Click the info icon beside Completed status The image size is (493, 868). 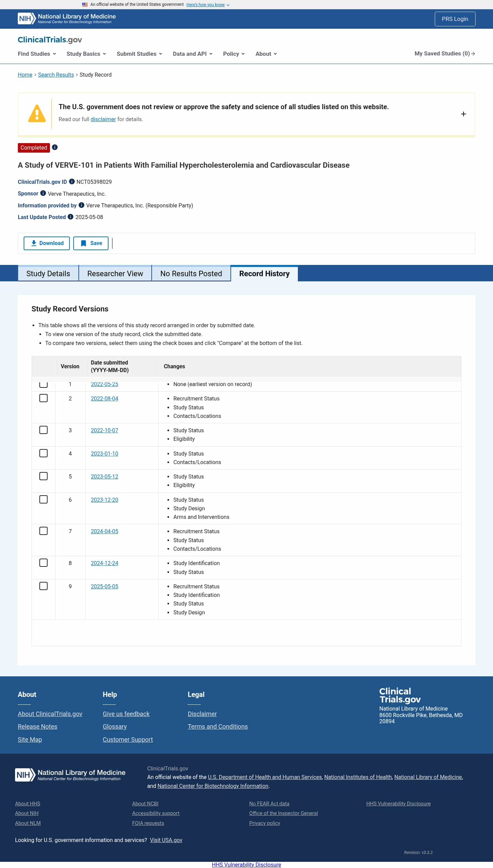(55, 147)
